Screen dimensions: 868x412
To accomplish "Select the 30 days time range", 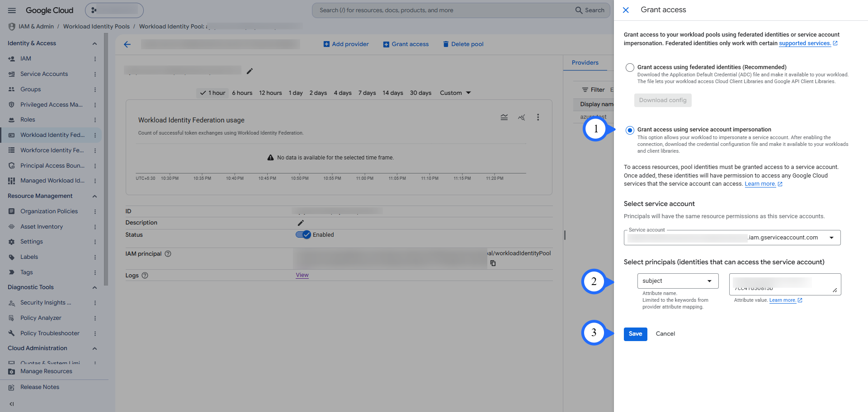I will (x=420, y=93).
